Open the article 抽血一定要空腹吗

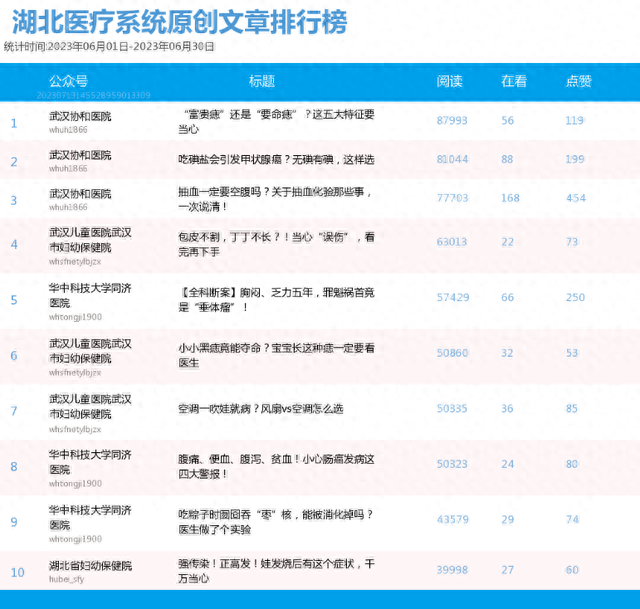[275, 199]
